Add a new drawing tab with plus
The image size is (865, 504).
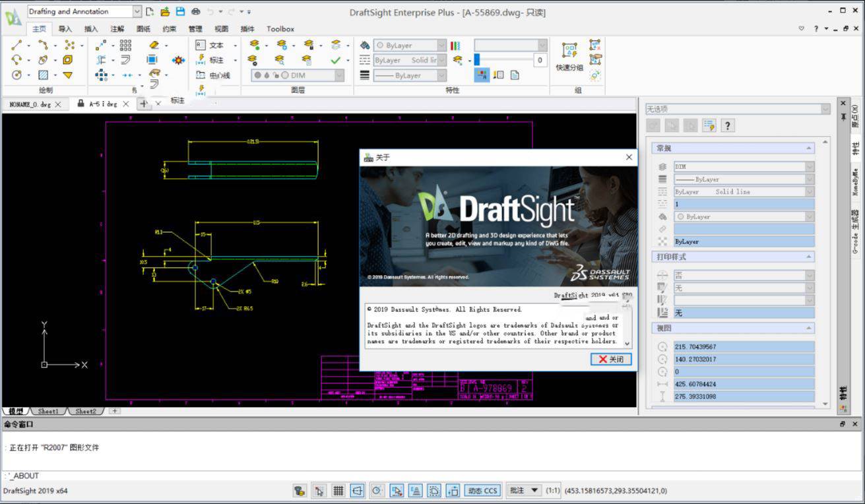click(144, 104)
